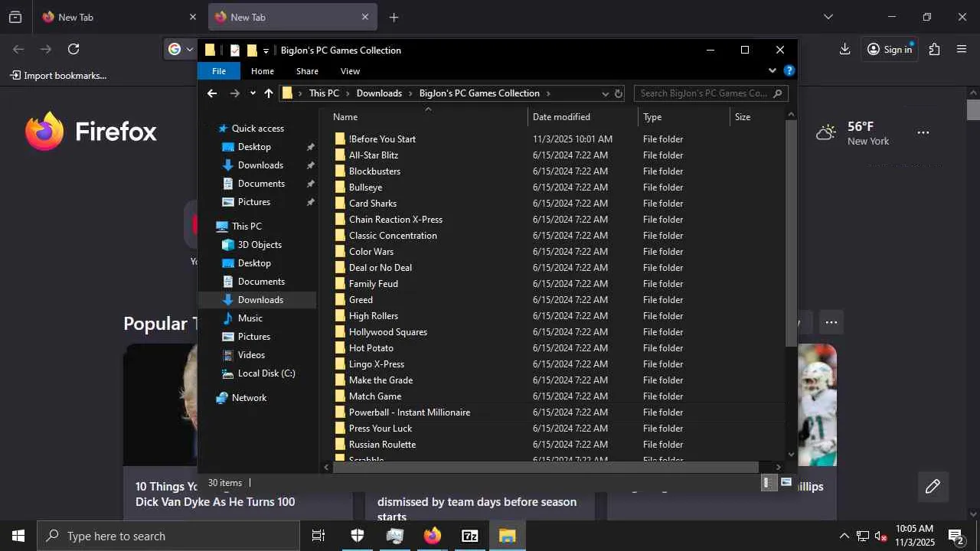Show hidden system tray icons
This screenshot has height=551, width=980.
(844, 536)
